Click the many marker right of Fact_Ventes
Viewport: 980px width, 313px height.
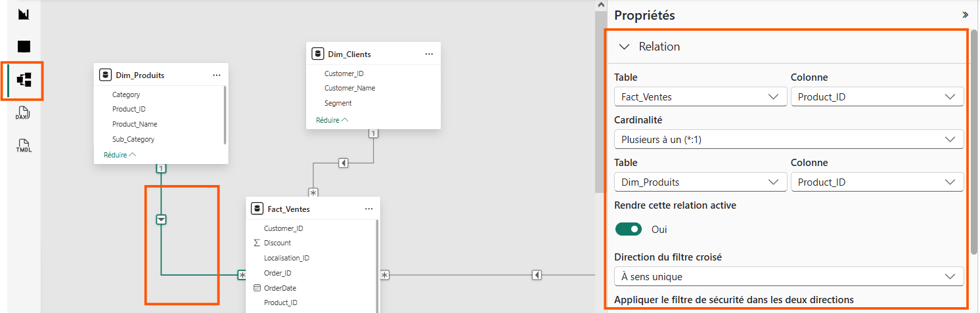click(385, 275)
